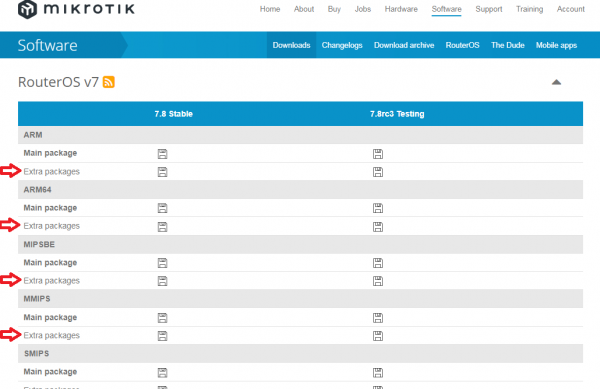Screen dimensions: 600x389
Task: Open the About menu item
Action: 304,9
